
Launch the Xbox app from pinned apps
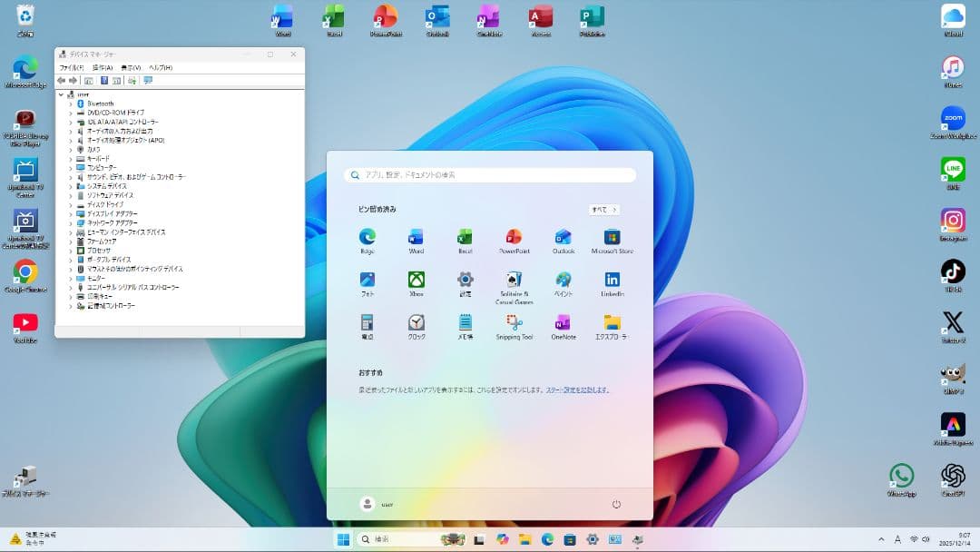click(x=416, y=281)
